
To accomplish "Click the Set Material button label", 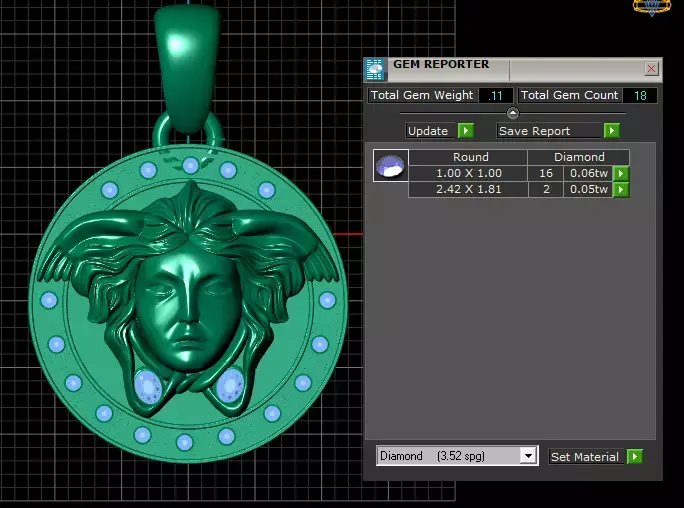I will pos(585,457).
